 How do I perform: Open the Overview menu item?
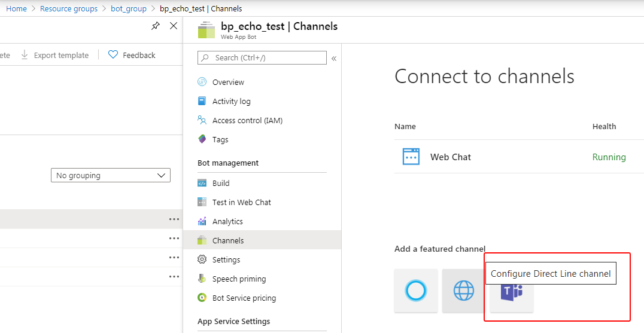pyautogui.click(x=228, y=82)
